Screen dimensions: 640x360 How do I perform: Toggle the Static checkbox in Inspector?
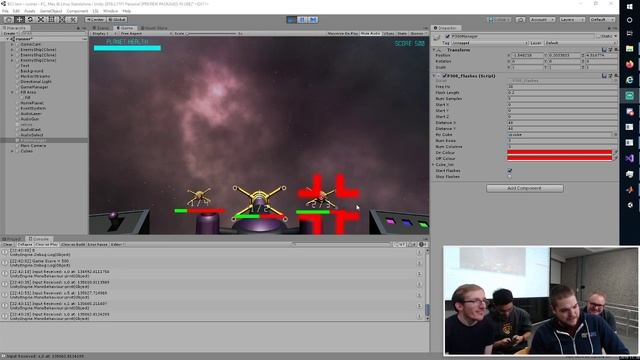[x=599, y=36]
